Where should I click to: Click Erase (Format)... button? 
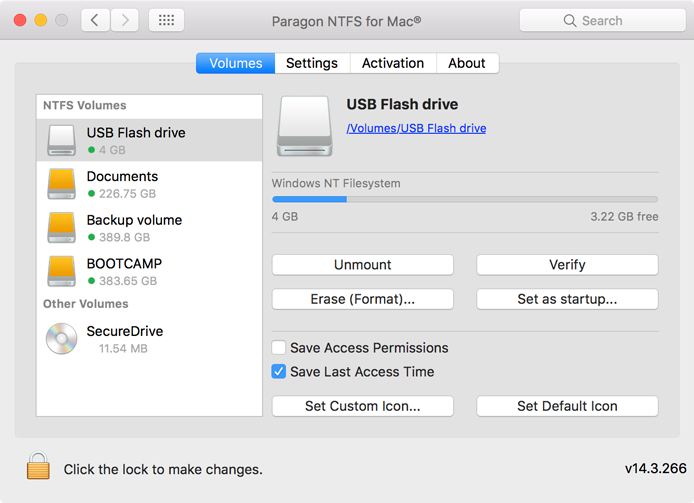click(362, 299)
